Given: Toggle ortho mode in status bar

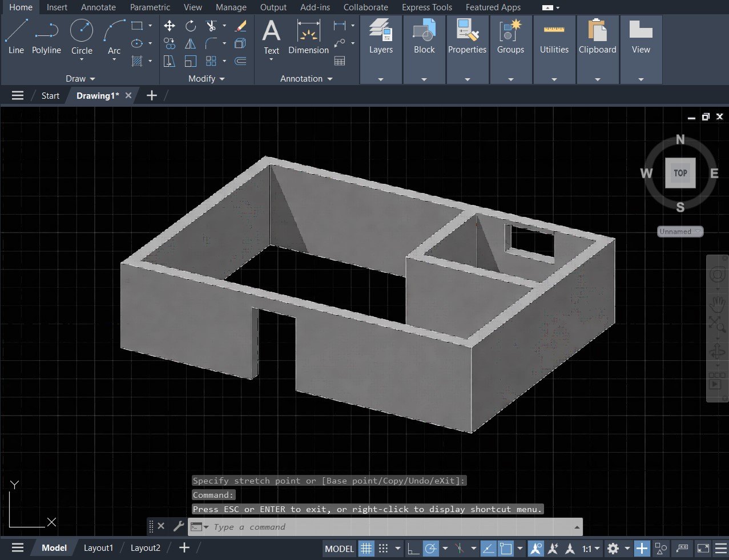Looking at the screenshot, I should [x=413, y=549].
